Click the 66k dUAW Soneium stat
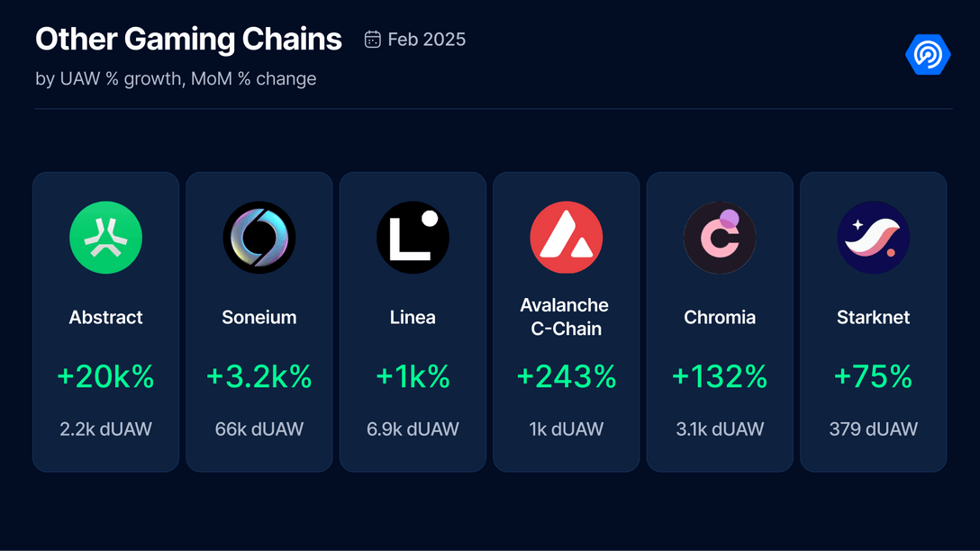Image resolution: width=980 pixels, height=551 pixels. tap(259, 429)
